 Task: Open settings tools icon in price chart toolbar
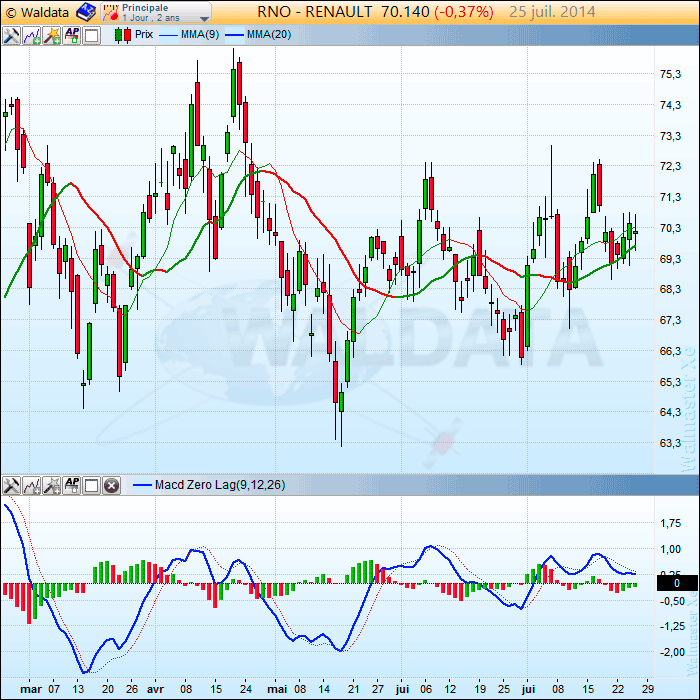12,35
